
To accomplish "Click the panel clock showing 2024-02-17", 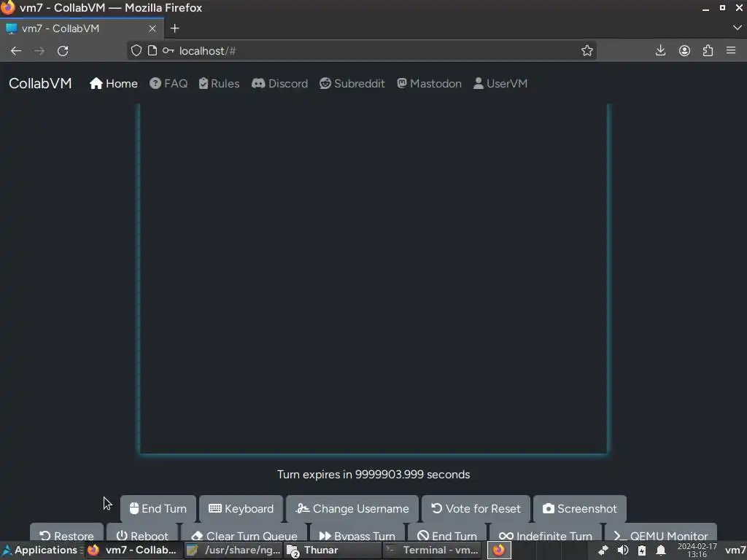I will pyautogui.click(x=697, y=551).
